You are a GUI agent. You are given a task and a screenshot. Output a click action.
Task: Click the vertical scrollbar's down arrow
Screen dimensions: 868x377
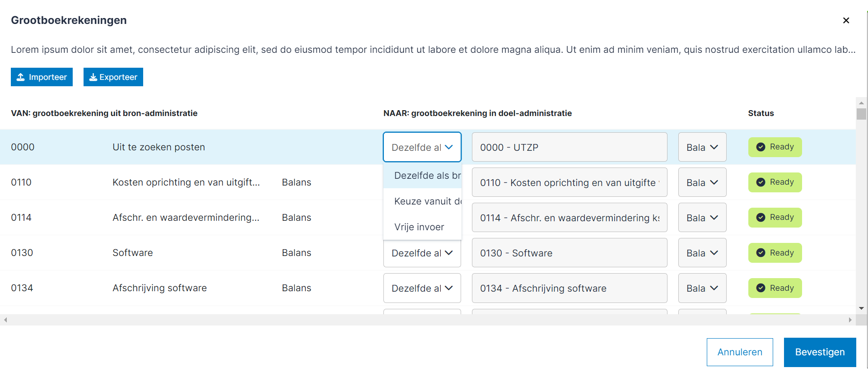[x=861, y=308]
